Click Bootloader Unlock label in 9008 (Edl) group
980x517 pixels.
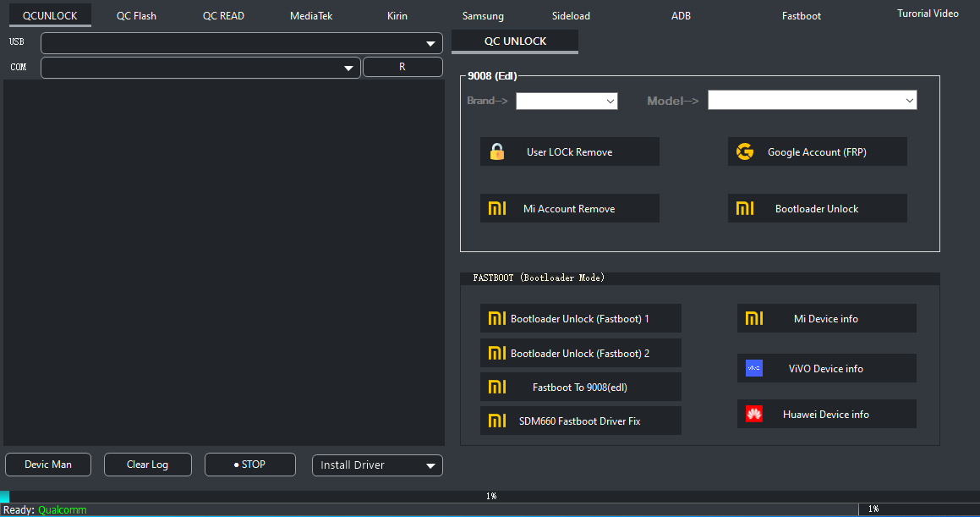pyautogui.click(x=816, y=209)
